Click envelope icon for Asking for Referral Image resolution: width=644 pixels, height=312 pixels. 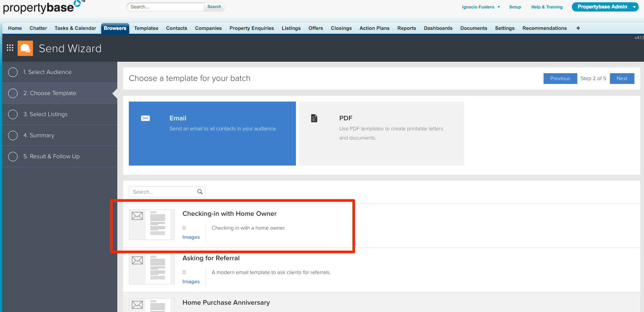click(x=137, y=260)
